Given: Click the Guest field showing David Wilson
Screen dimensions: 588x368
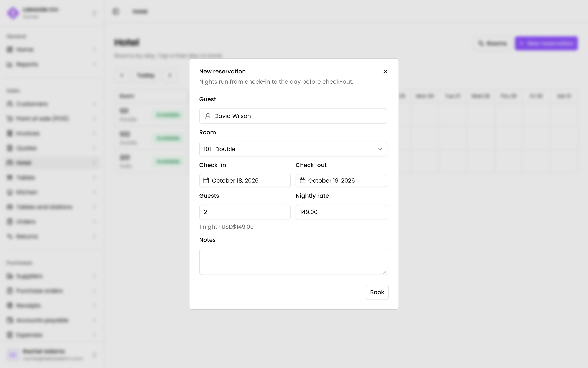Looking at the screenshot, I should pos(293,116).
